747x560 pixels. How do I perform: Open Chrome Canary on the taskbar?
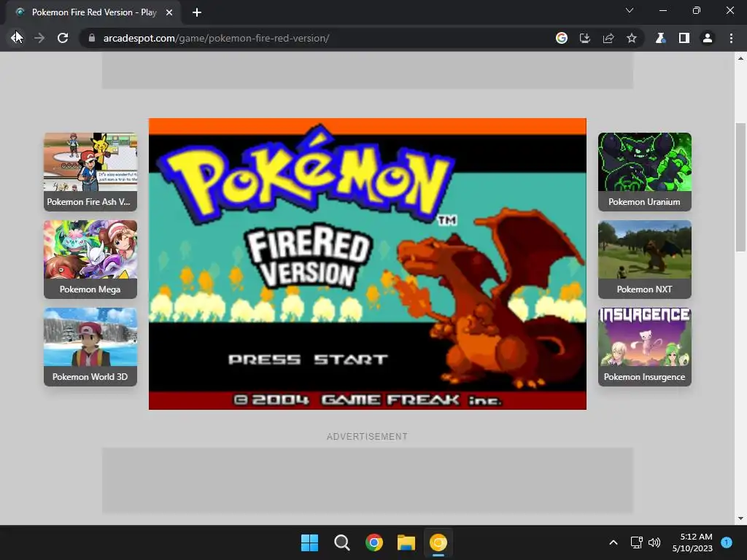pos(438,542)
